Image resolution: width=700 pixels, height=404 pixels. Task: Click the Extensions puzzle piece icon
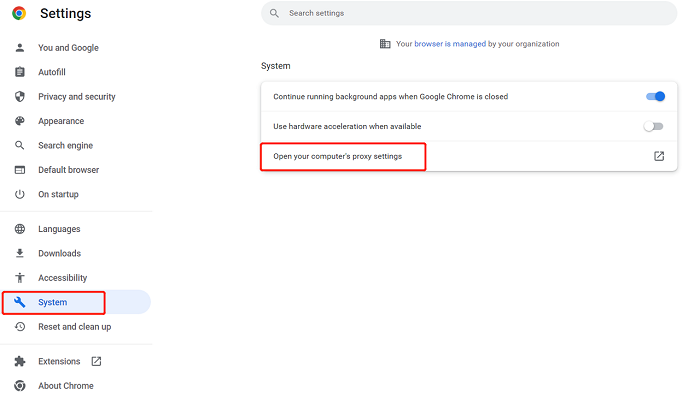(20, 361)
